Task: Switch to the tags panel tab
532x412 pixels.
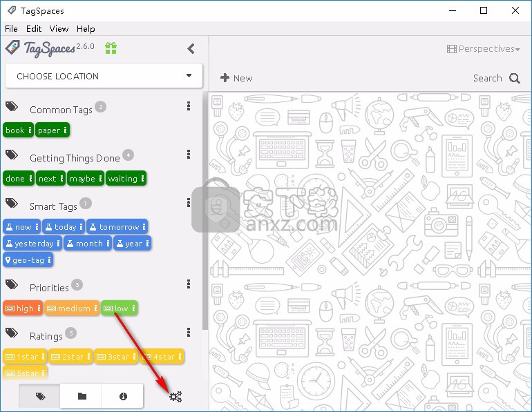Action: tap(39, 395)
